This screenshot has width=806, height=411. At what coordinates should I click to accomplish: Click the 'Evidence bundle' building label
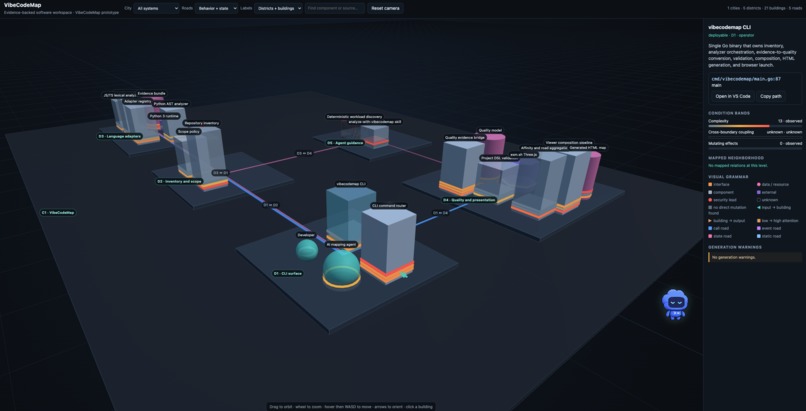(151, 94)
